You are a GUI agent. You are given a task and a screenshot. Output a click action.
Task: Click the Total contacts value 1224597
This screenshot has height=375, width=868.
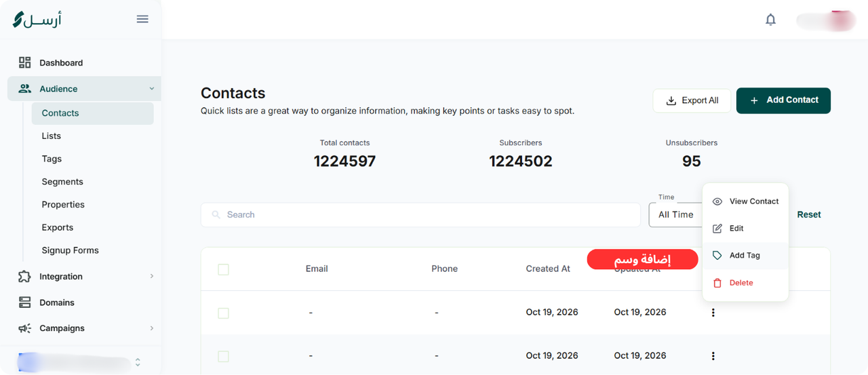click(x=344, y=161)
